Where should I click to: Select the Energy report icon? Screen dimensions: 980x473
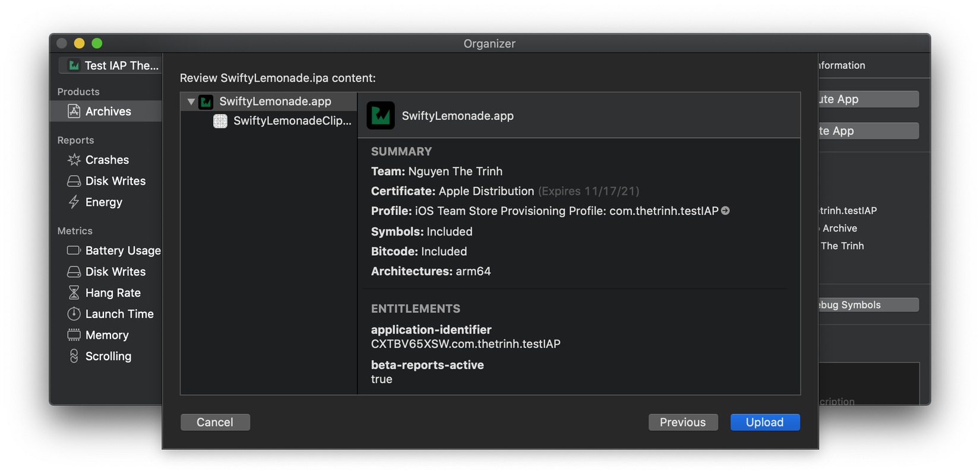tap(74, 202)
